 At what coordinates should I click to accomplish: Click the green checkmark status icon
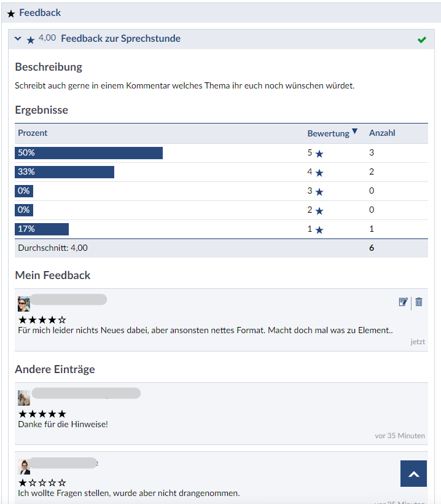coord(421,40)
